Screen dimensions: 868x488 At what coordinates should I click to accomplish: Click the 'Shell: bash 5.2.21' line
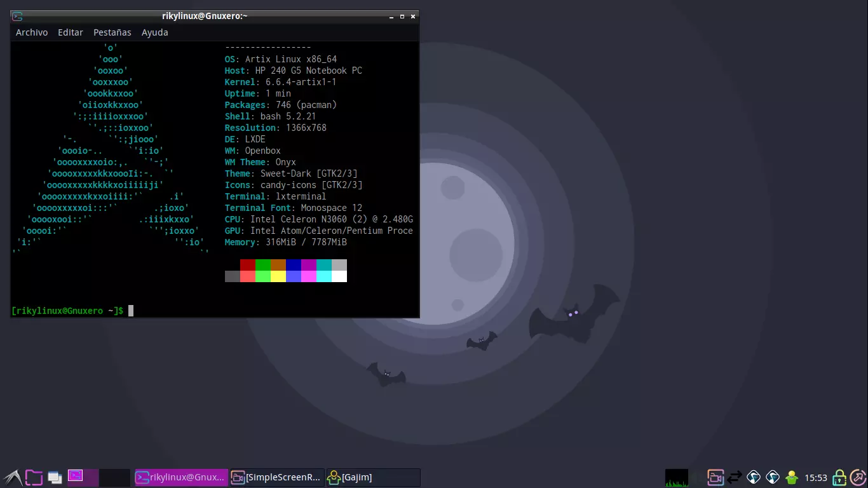[271, 116]
